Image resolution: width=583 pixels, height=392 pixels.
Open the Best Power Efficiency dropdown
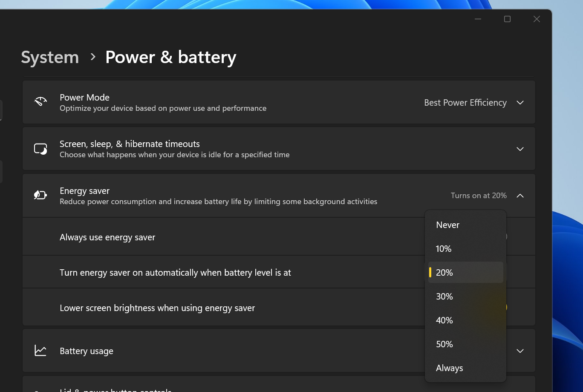tap(473, 102)
